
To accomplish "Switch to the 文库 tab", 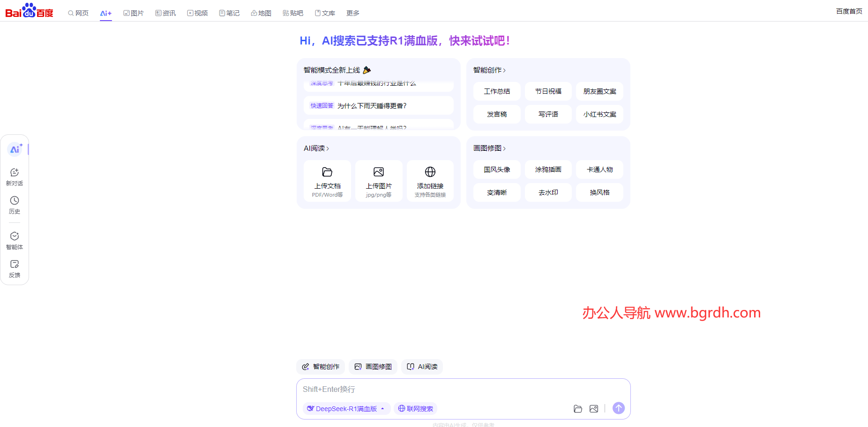I will (325, 13).
